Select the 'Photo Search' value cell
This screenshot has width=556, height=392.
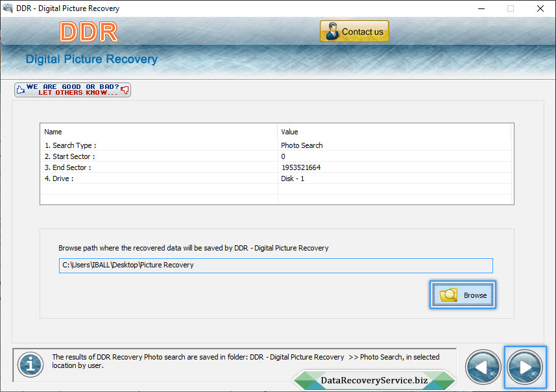click(302, 145)
